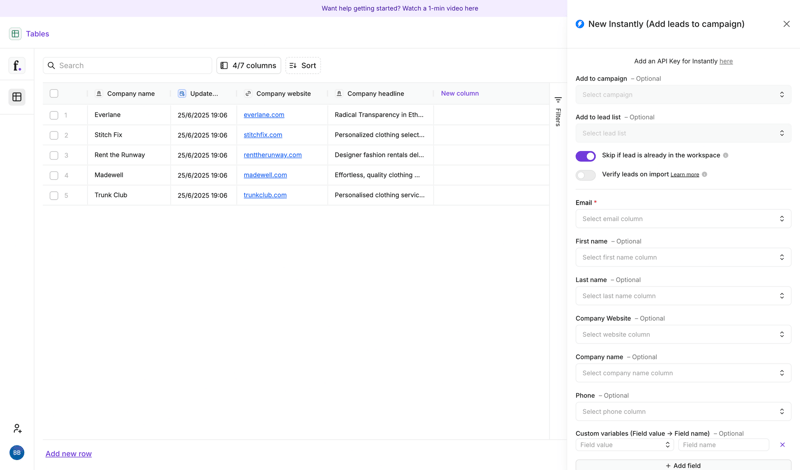Image resolution: width=800 pixels, height=470 pixels.
Task: Open madewell.com link
Action: click(x=265, y=175)
